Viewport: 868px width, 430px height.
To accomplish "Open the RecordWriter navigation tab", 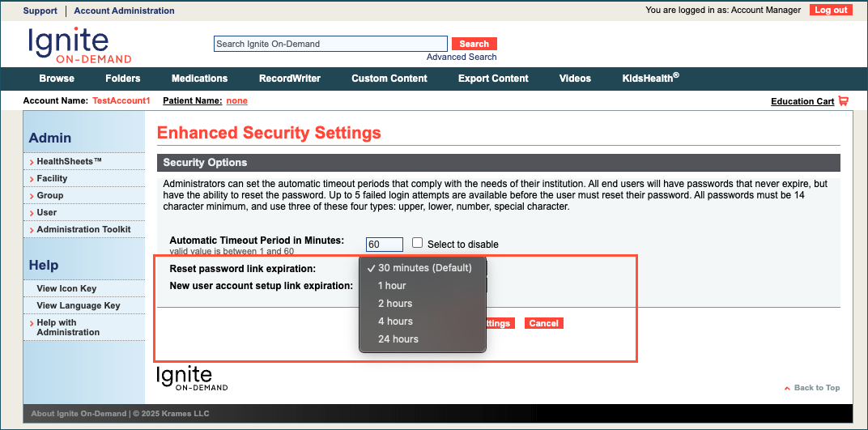I will point(289,79).
